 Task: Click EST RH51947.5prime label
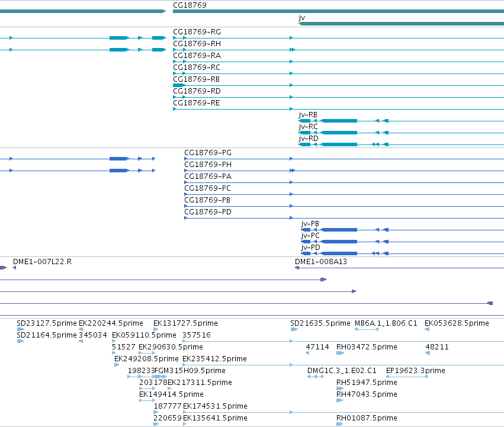367,383
